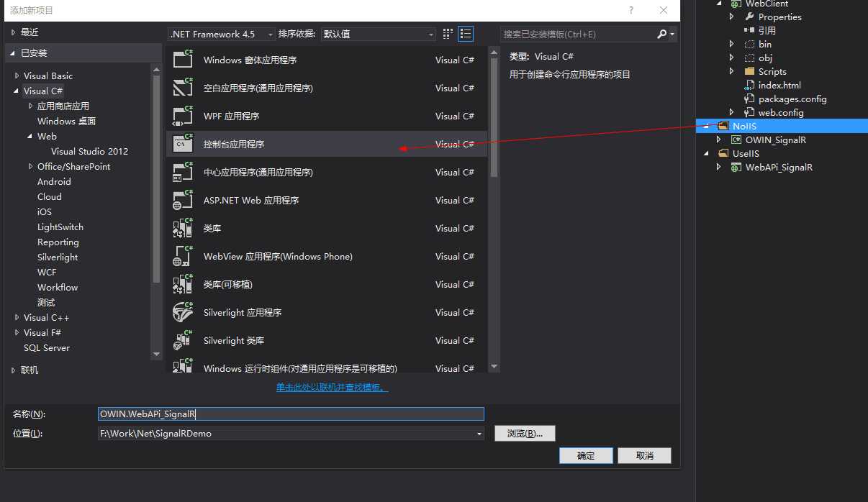Click the packages.config file icon
Screen dimensions: 868x502
click(x=749, y=99)
